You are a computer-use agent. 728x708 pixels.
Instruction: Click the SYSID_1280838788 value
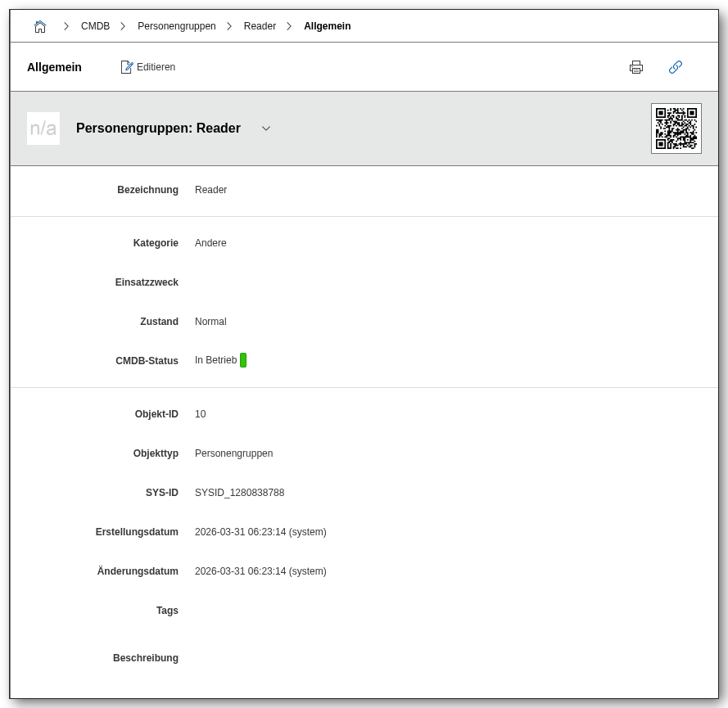pos(239,493)
